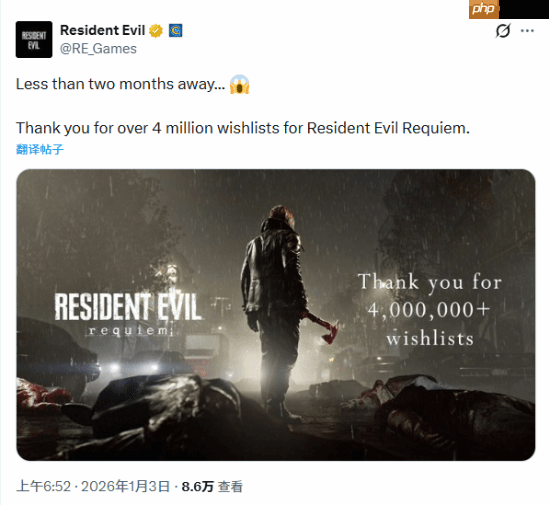Open the three-dot more options menu
This screenshot has height=505, width=550.
pyautogui.click(x=527, y=31)
